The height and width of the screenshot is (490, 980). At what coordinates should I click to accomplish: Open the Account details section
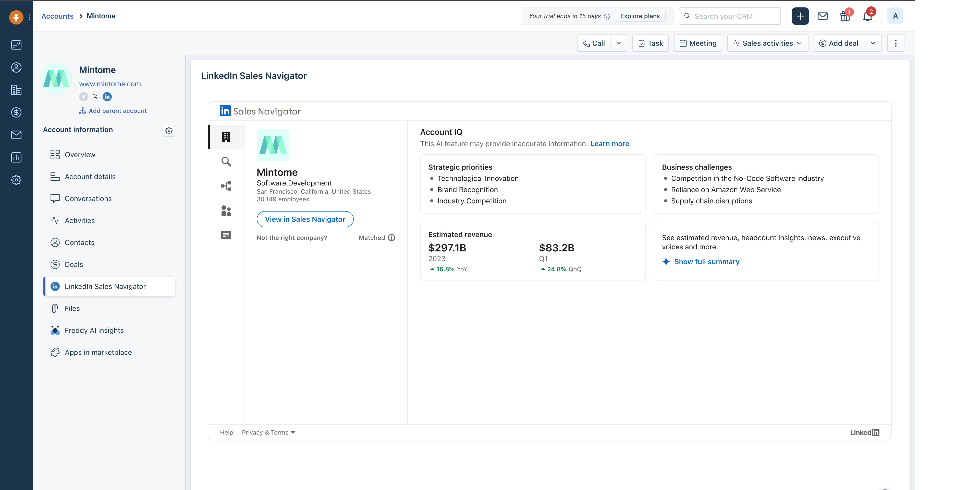point(90,177)
